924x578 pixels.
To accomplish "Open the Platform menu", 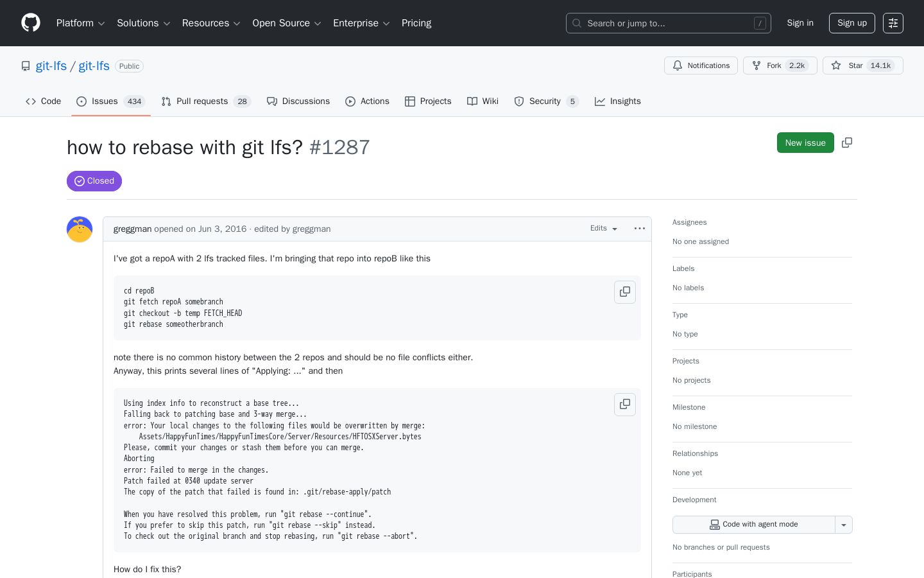I will [80, 23].
